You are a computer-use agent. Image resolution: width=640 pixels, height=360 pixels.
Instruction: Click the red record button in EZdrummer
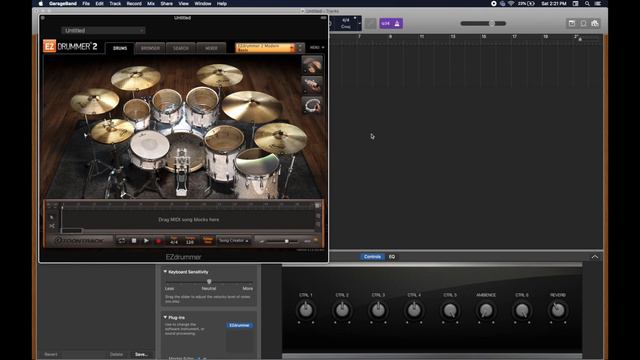click(158, 241)
